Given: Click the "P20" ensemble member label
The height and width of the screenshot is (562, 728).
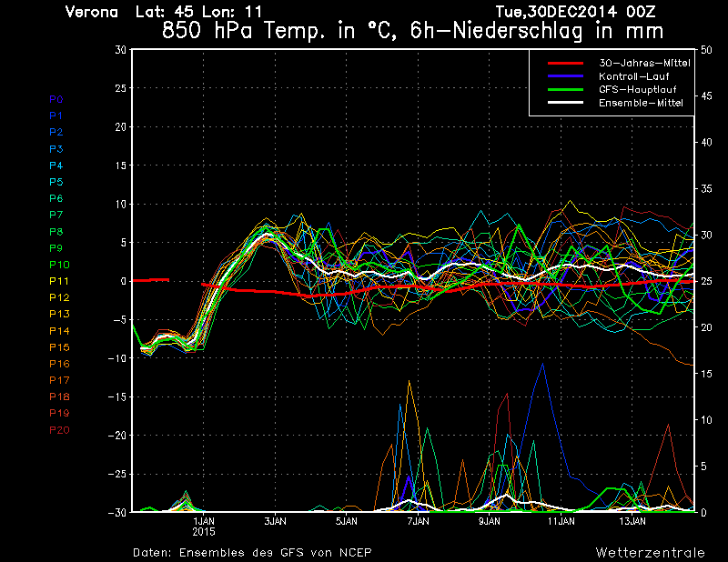Looking at the screenshot, I should [59, 430].
